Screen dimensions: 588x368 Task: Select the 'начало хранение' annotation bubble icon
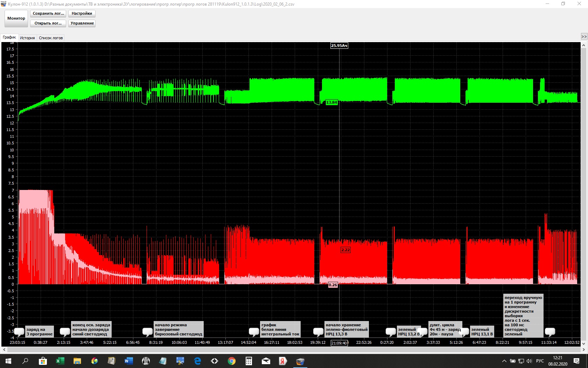click(318, 331)
